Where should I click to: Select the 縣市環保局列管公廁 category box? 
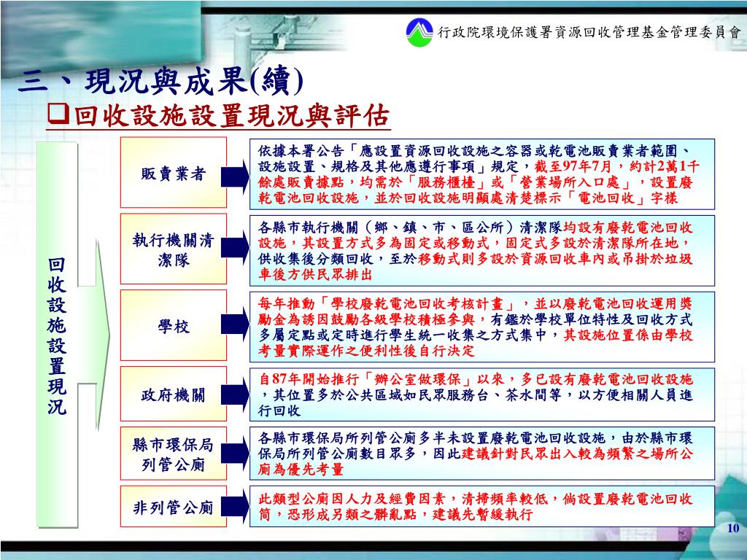(174, 454)
